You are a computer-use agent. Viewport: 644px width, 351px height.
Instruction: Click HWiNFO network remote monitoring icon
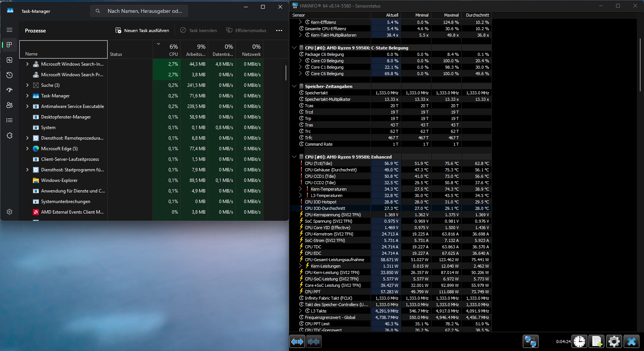tap(530, 342)
